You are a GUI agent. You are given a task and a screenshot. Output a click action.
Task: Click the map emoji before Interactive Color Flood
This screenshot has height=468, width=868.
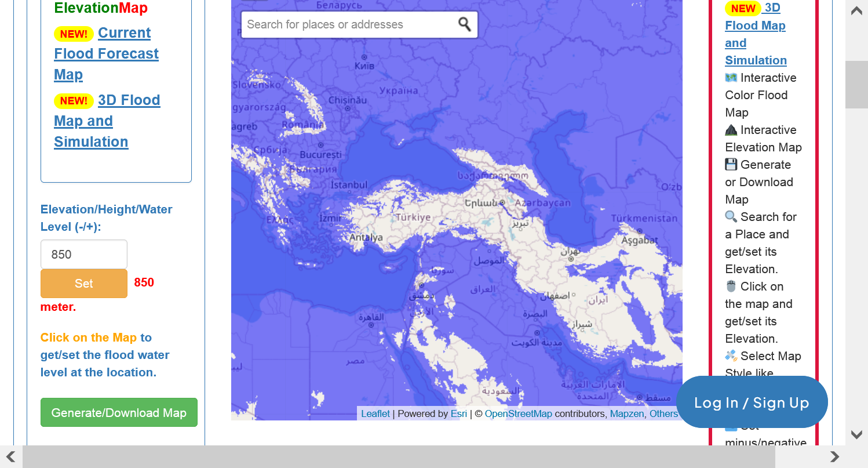click(731, 78)
